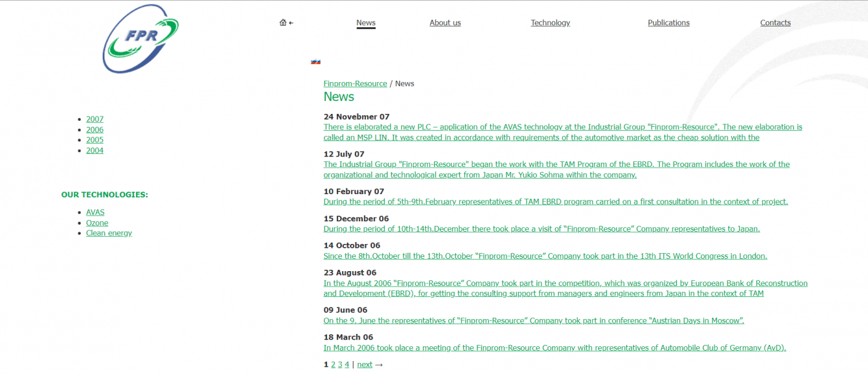Screen dimensions: 868x374
Task: Open the AVAS technology link
Action: (x=95, y=212)
